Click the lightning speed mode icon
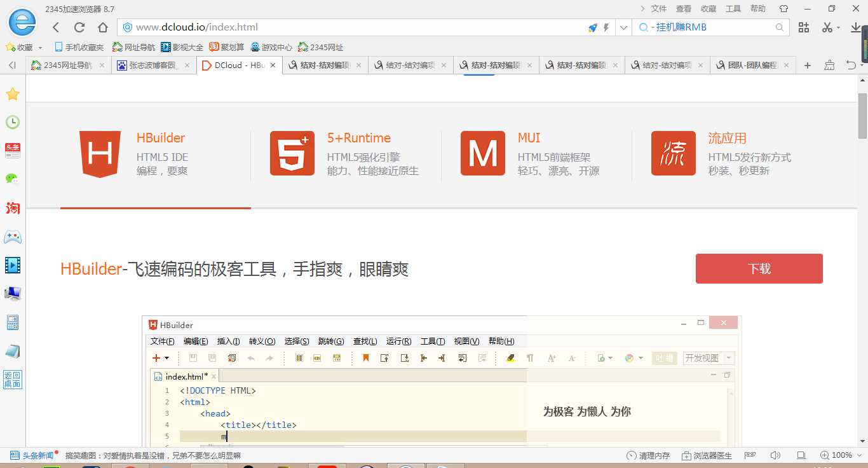Image resolution: width=868 pixels, height=468 pixels. pyautogui.click(x=606, y=27)
